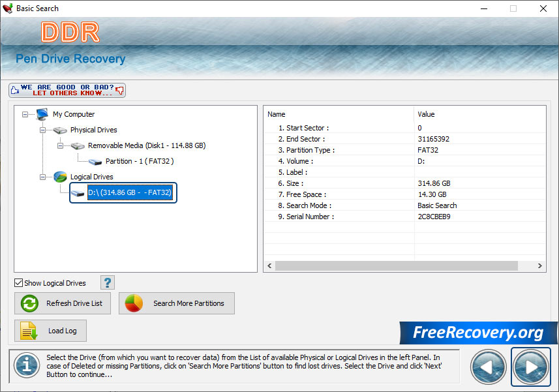The image size is (559, 392).
Task: Select My Computer in the drive tree
Action: [x=74, y=114]
